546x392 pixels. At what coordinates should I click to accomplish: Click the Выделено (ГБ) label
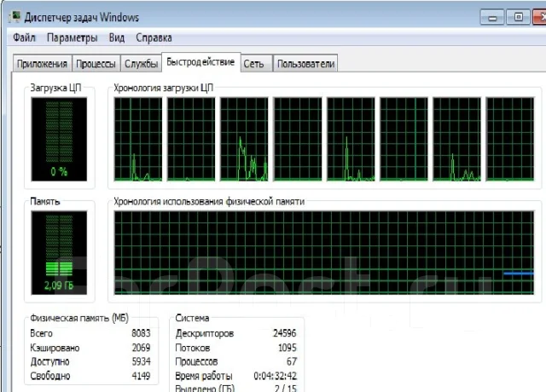click(x=205, y=389)
